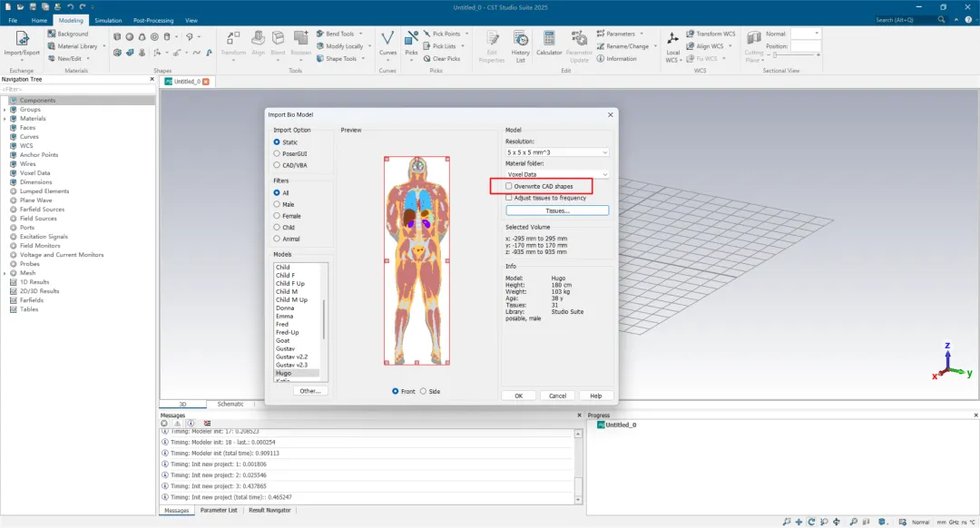This screenshot has height=528, width=980.
Task: Open the Calculator tool
Action: pos(549,44)
